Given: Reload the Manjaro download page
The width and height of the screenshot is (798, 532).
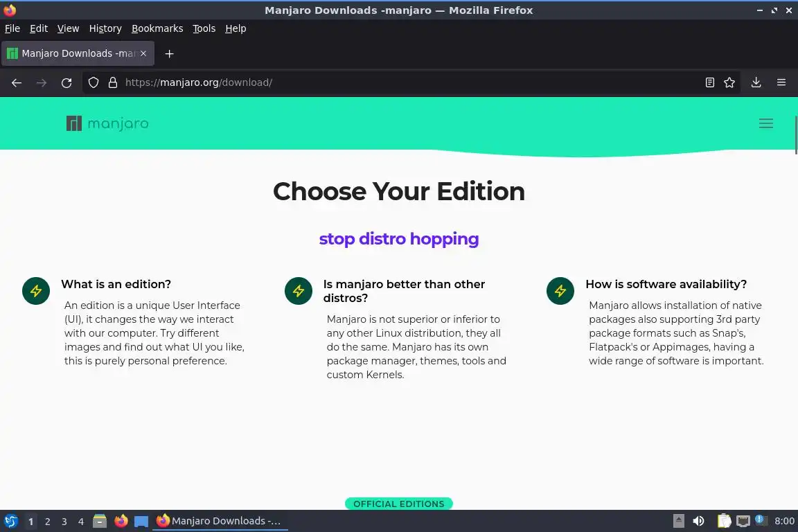Looking at the screenshot, I should [66, 82].
